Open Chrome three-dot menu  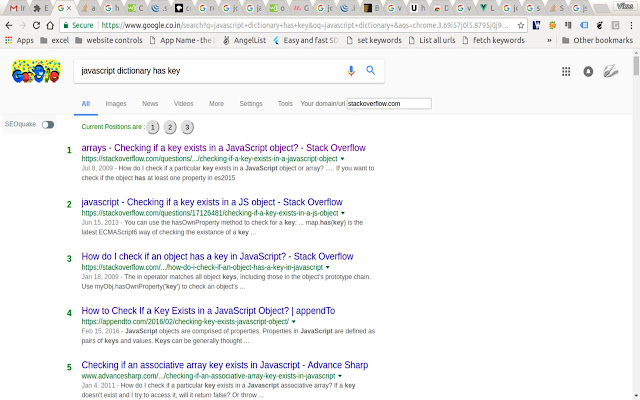pos(631,25)
